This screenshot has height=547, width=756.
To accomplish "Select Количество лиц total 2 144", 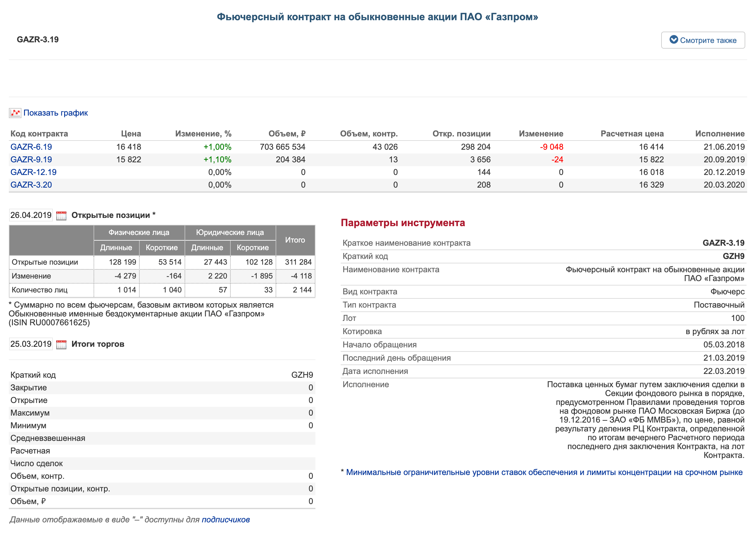I will coord(302,290).
